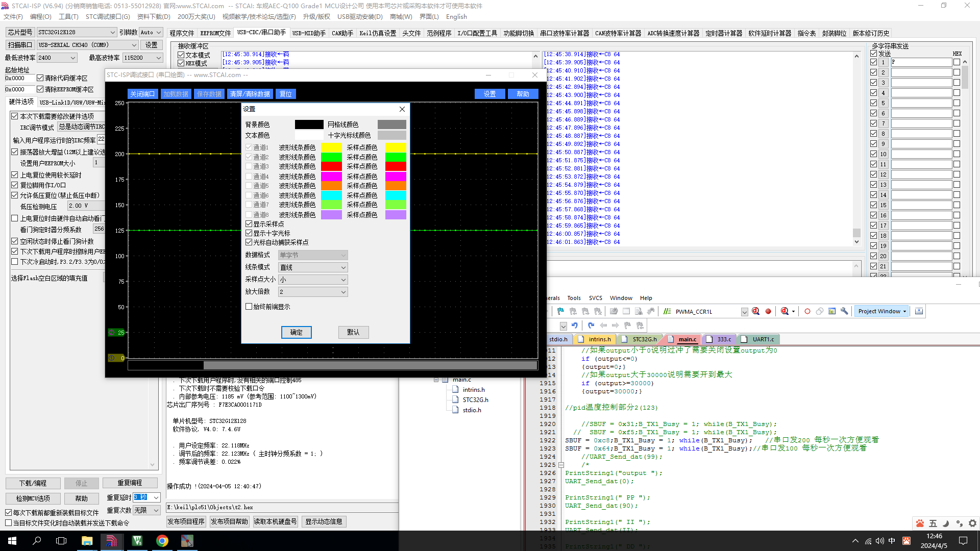The height and width of the screenshot is (551, 980).
Task: Click 通道1 yellow 波形线条颜色 swatch
Action: click(331, 147)
